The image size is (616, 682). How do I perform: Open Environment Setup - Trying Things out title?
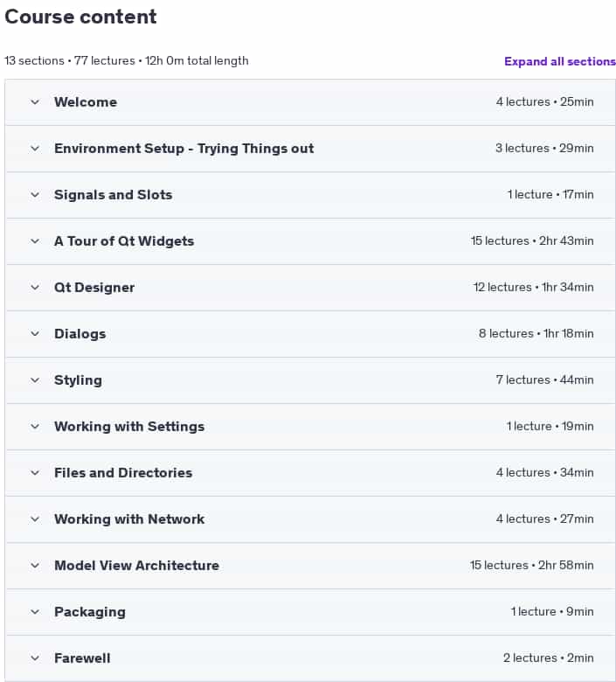pos(183,149)
